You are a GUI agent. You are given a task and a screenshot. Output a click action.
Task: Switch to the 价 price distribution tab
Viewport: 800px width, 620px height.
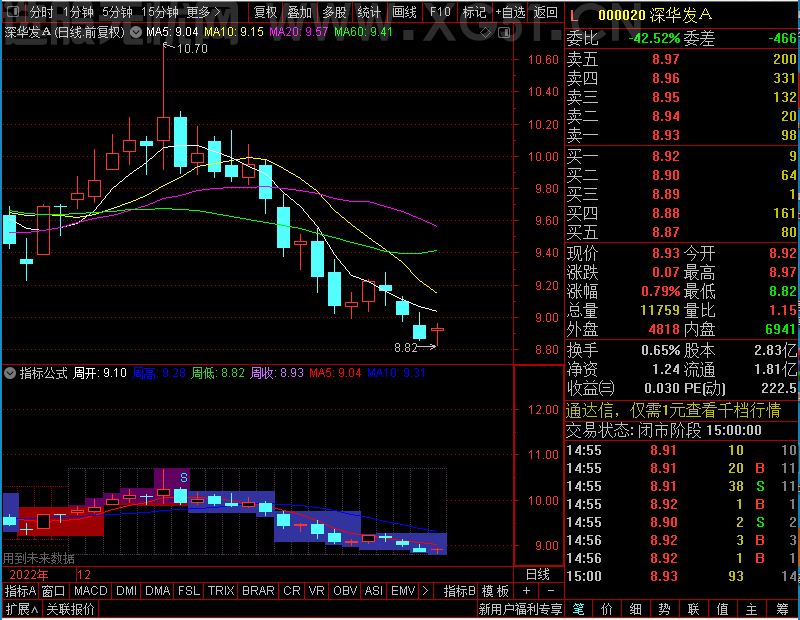(607, 609)
